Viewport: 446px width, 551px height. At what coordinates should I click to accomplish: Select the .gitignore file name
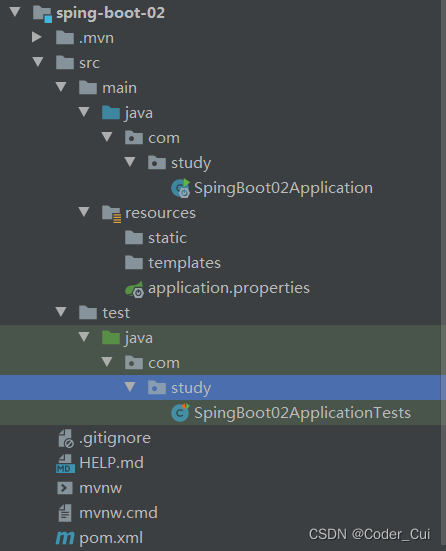click(x=115, y=439)
